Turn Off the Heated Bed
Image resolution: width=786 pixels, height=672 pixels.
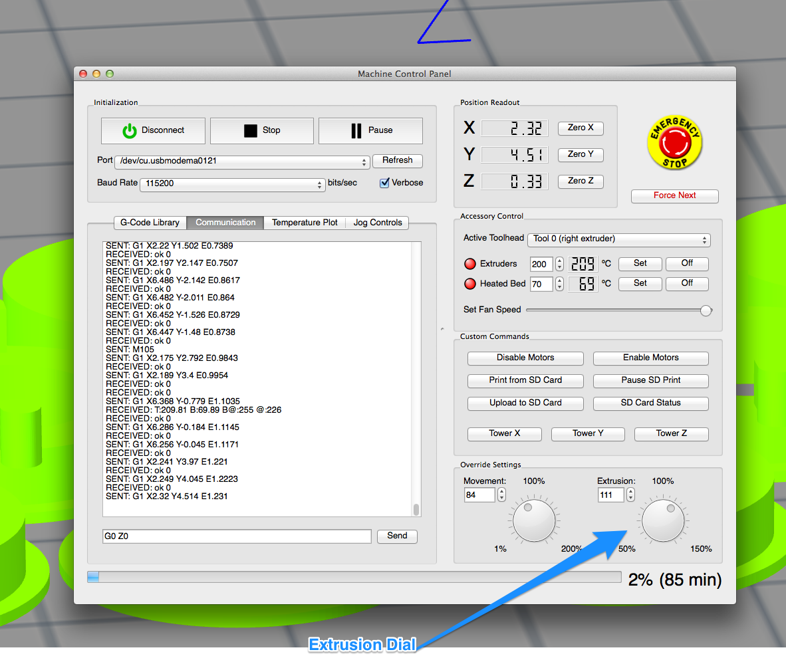tap(686, 284)
